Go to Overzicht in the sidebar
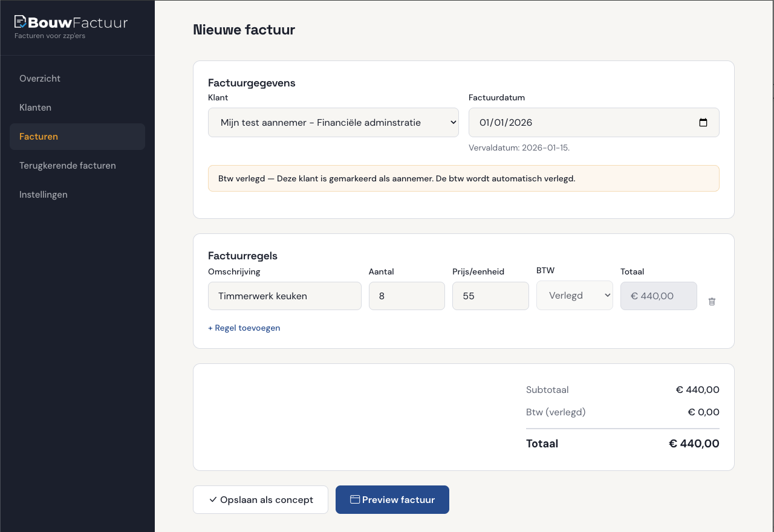Screen dimensions: 774x532 pos(40,79)
